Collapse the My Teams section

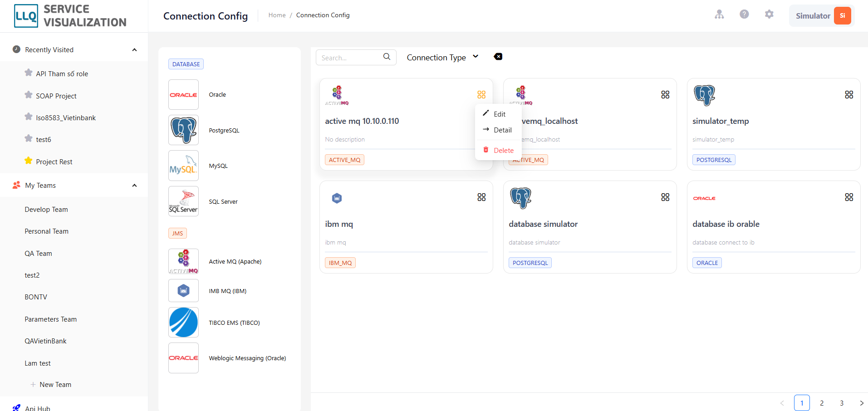coord(134,186)
